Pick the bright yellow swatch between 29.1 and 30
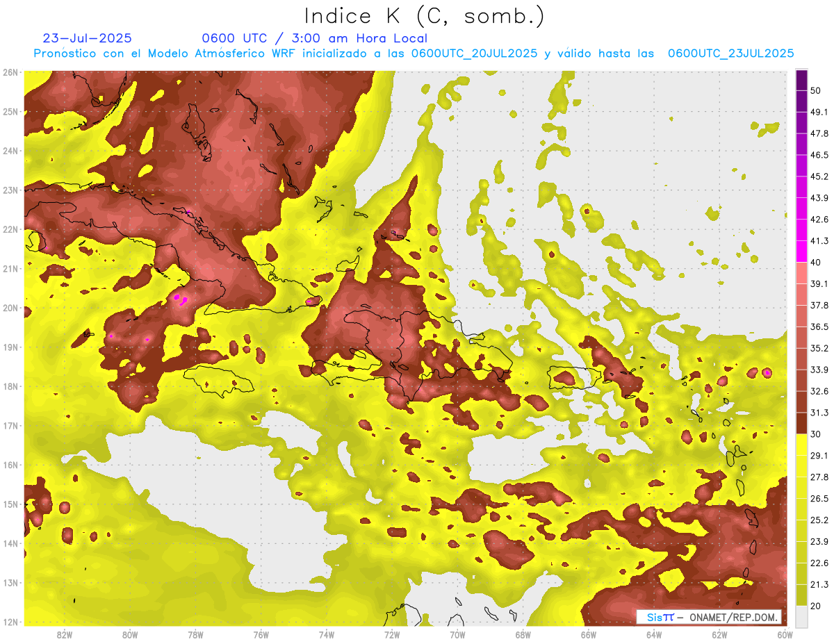Image resolution: width=834 pixels, height=644 pixels. pyautogui.click(x=801, y=445)
